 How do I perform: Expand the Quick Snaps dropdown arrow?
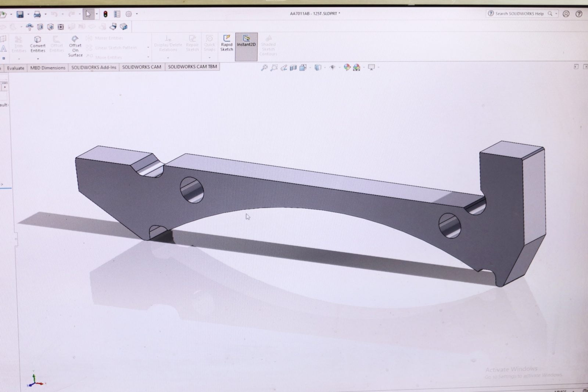pos(209,58)
